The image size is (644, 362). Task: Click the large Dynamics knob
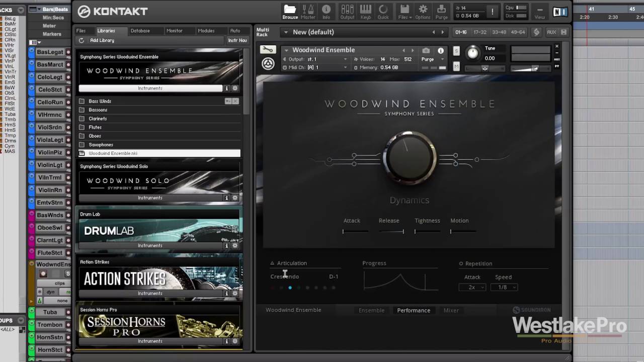point(409,158)
